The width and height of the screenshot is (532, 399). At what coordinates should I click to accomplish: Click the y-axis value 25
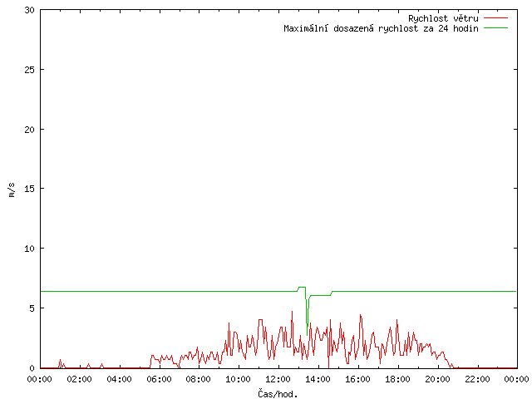tap(30, 70)
